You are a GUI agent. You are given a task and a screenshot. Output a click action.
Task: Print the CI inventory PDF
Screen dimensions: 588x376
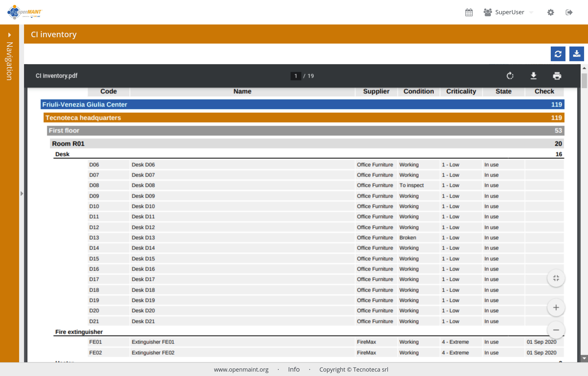pyautogui.click(x=557, y=76)
